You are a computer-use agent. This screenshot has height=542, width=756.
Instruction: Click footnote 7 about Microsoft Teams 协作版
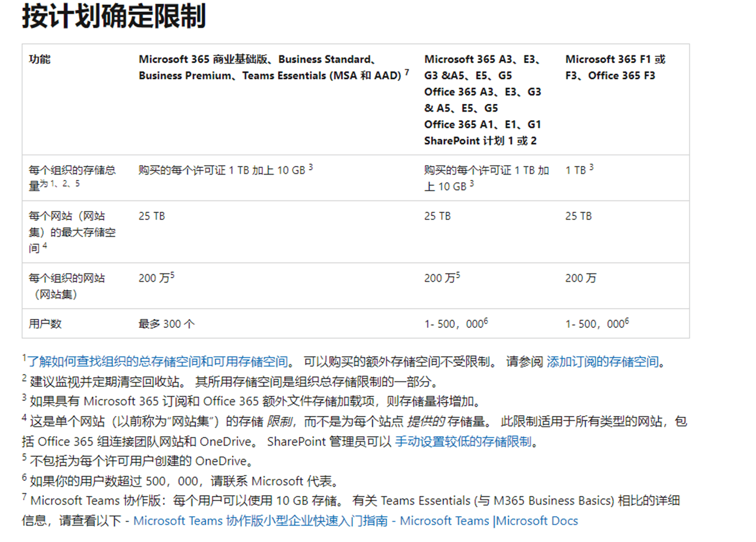pyautogui.click(x=351, y=511)
